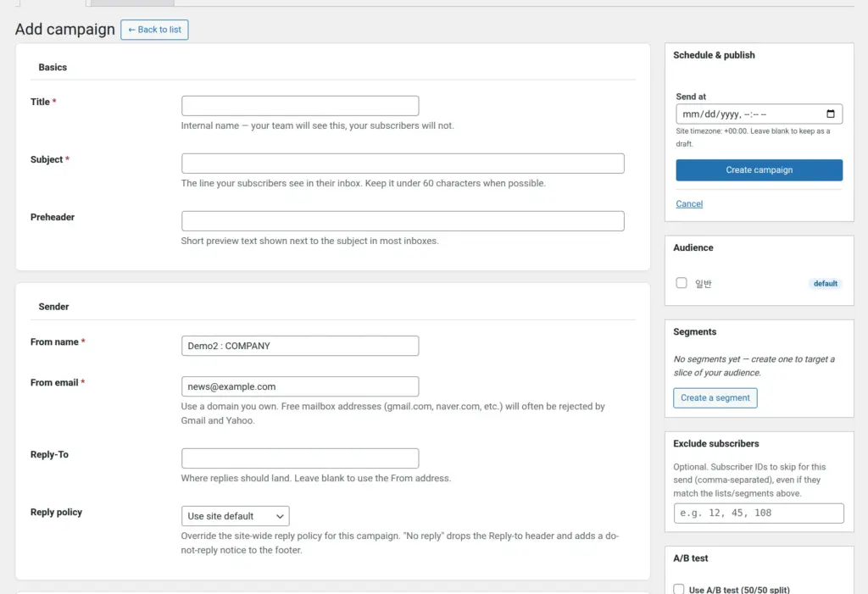The height and width of the screenshot is (594, 868).
Task: Click the Exclude subscribers heading
Action: pyautogui.click(x=715, y=443)
